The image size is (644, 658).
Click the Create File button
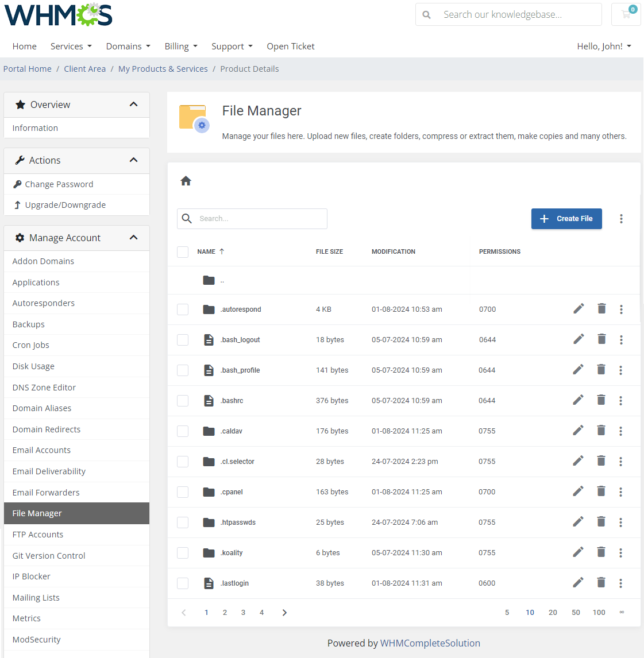566,219
